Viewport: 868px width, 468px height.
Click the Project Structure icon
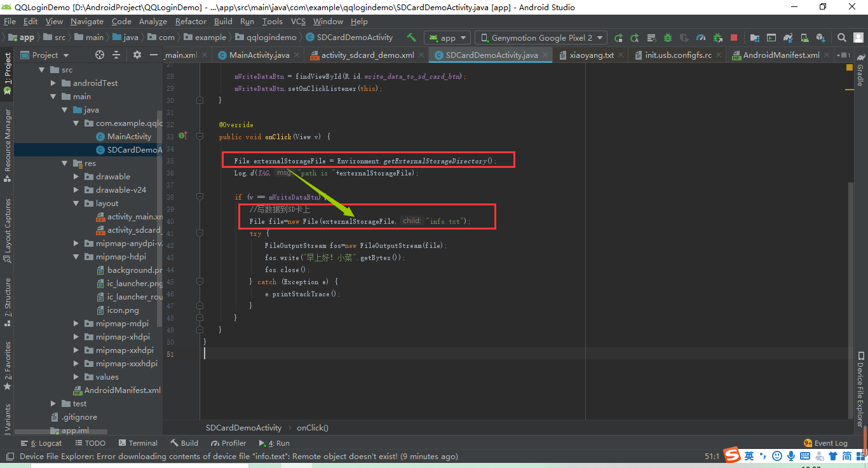click(x=755, y=38)
